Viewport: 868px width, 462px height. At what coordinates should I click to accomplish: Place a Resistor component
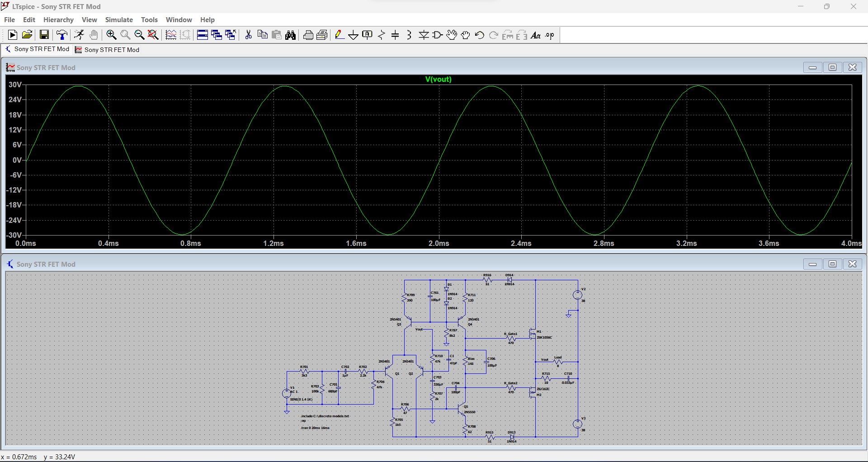point(382,35)
